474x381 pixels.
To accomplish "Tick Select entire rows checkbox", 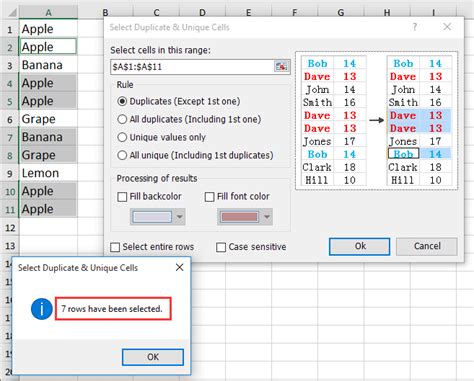I will [x=115, y=247].
